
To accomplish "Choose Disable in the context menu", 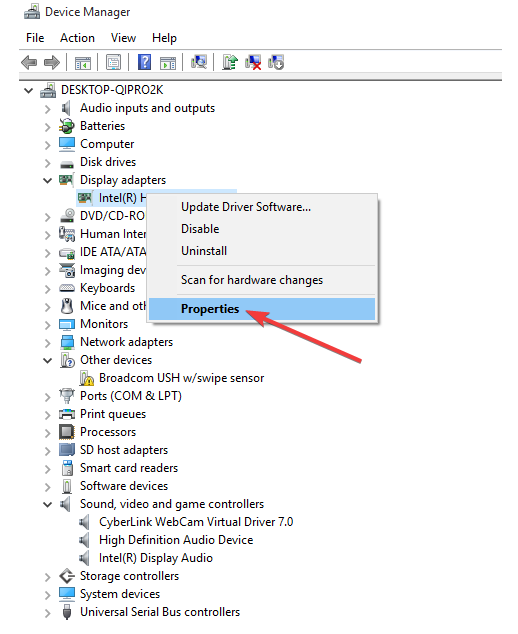I will (262, 229).
